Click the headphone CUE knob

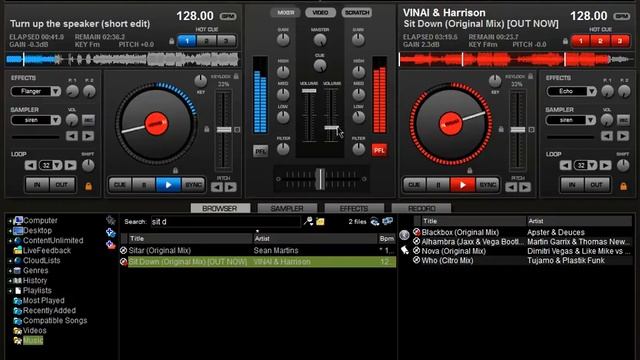[320, 65]
